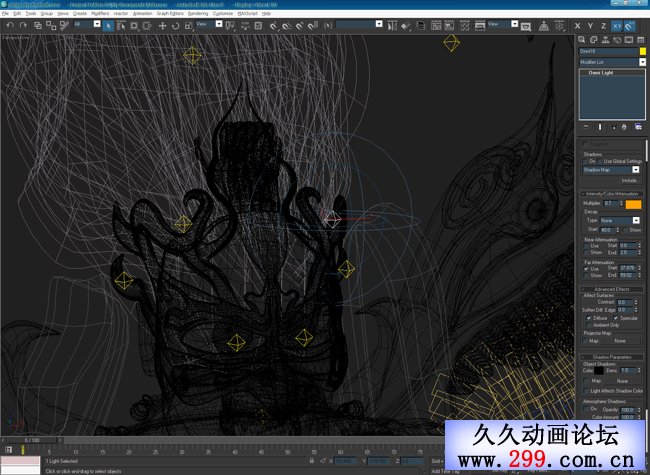Click the Pin Stack icon
The height and width of the screenshot is (475, 650).
coord(586,127)
